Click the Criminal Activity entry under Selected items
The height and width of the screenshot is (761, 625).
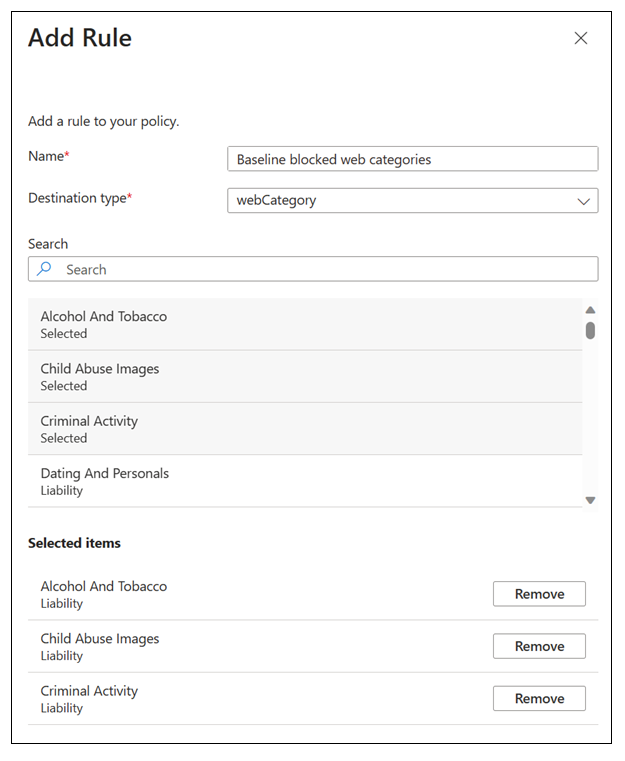(x=89, y=698)
